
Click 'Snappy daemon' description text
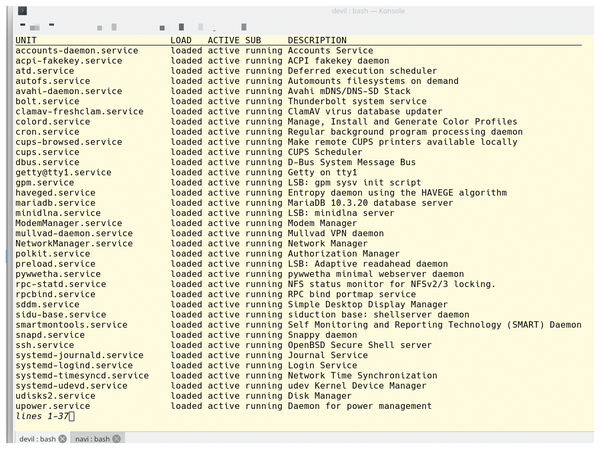click(x=322, y=335)
